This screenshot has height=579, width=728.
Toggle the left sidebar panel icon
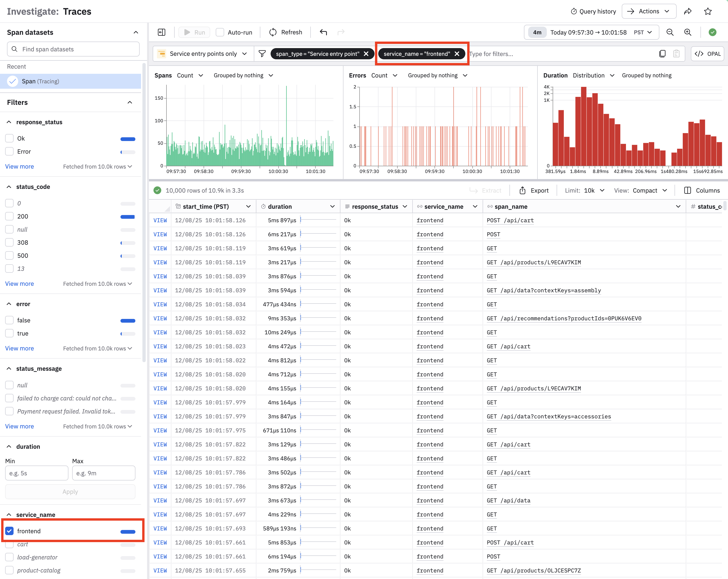161,32
